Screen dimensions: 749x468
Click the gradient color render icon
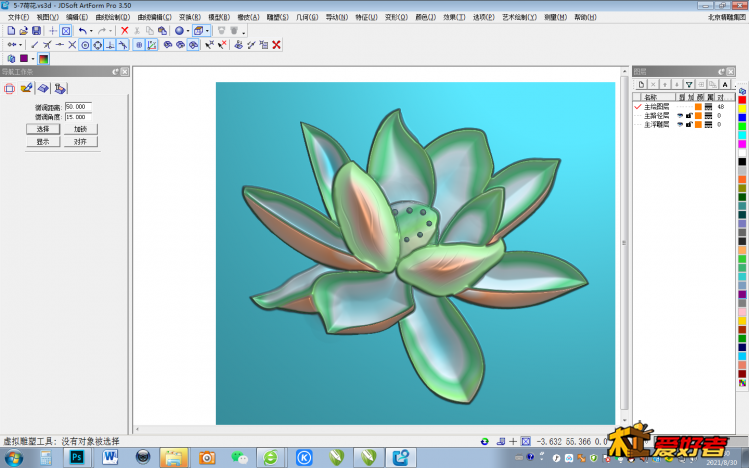click(43, 59)
